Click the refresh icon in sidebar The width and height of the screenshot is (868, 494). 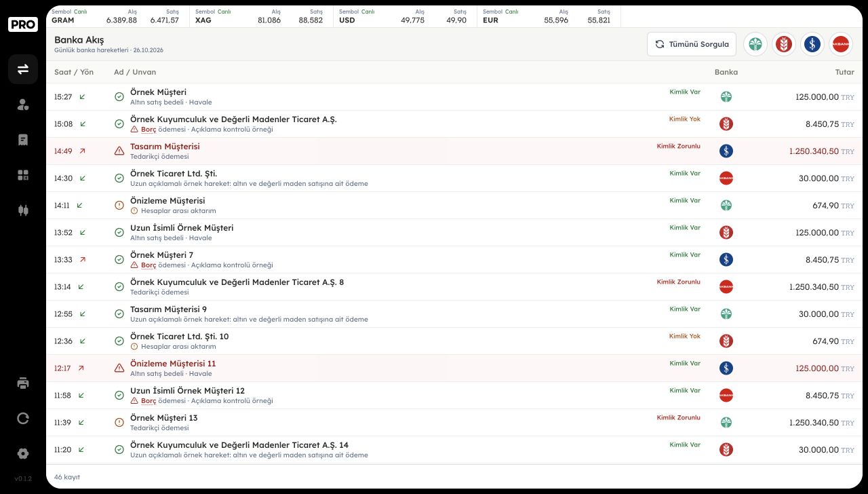point(23,418)
